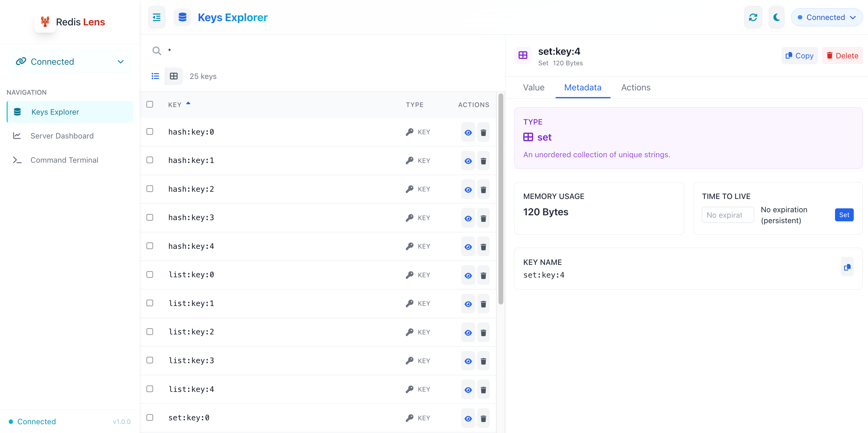Click the Redis Lens lobster logo
Image resolution: width=868 pixels, height=433 pixels.
pyautogui.click(x=45, y=21)
